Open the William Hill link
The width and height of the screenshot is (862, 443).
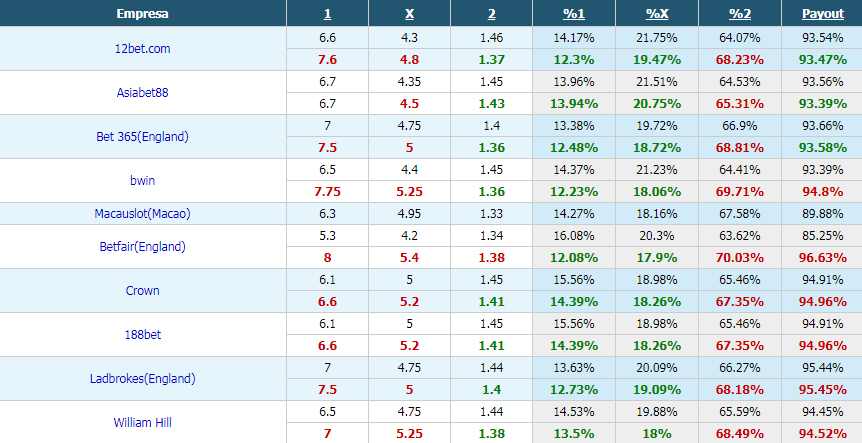(142, 422)
